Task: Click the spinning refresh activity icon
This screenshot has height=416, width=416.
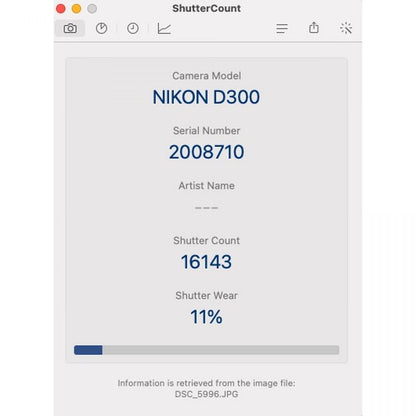Action: [346, 28]
